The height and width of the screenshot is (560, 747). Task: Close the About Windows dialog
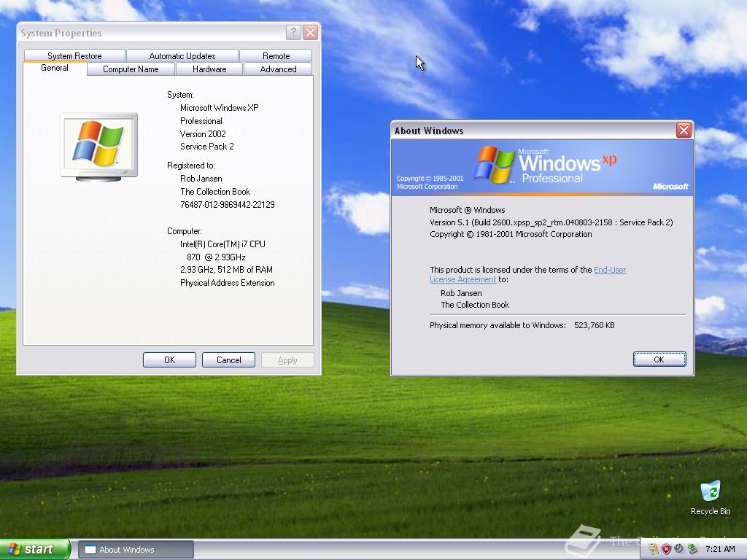click(684, 130)
